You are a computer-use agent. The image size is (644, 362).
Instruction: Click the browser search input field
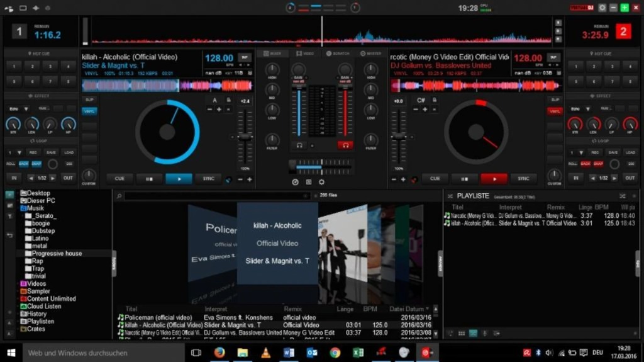216,196
